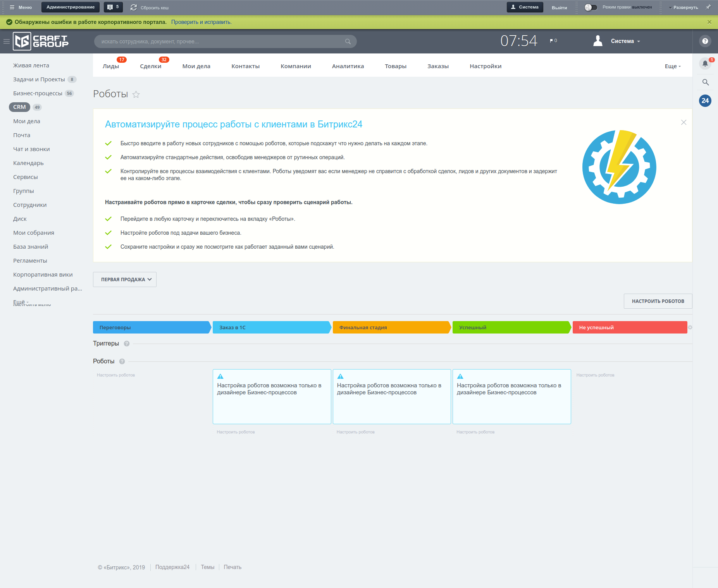Pin the admin panel with pin icon
718x588 pixels.
(x=708, y=7)
